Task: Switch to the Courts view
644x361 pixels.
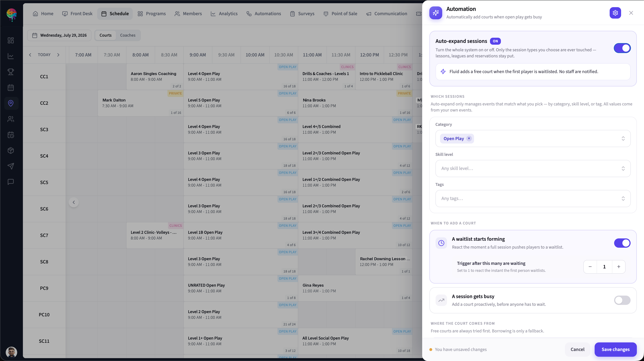Action: point(106,35)
